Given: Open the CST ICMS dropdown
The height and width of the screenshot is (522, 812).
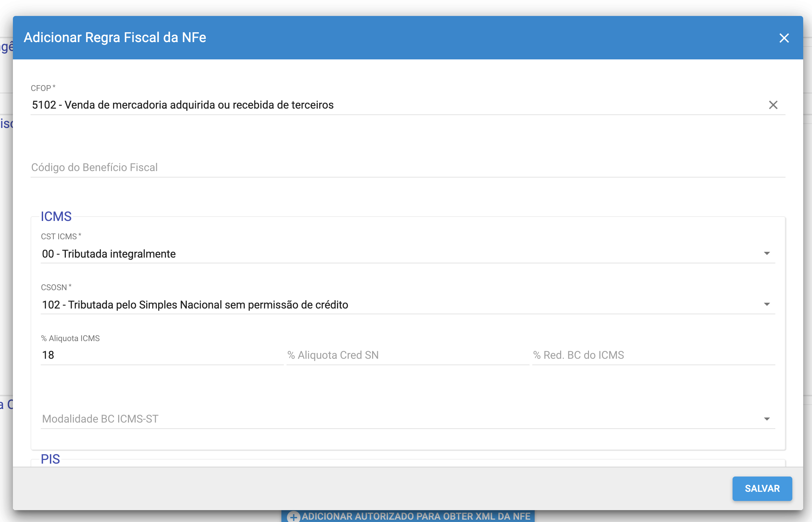Looking at the screenshot, I should click(408, 254).
